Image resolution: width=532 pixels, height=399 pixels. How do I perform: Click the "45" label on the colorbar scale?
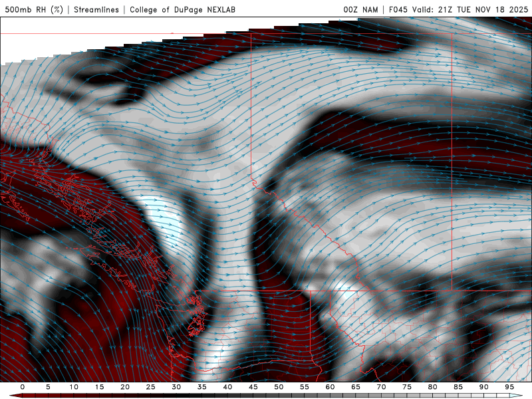253,387
